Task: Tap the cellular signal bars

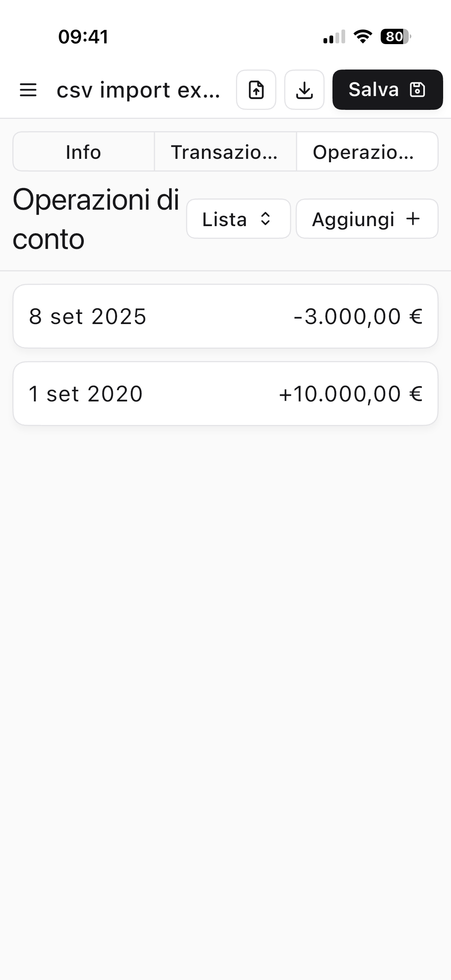Action: pyautogui.click(x=334, y=37)
